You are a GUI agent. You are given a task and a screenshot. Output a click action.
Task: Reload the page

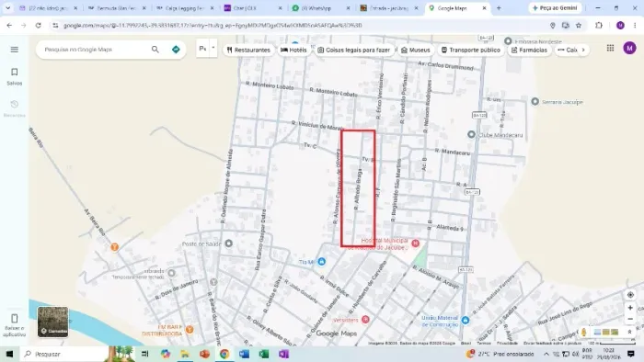pos(39,26)
